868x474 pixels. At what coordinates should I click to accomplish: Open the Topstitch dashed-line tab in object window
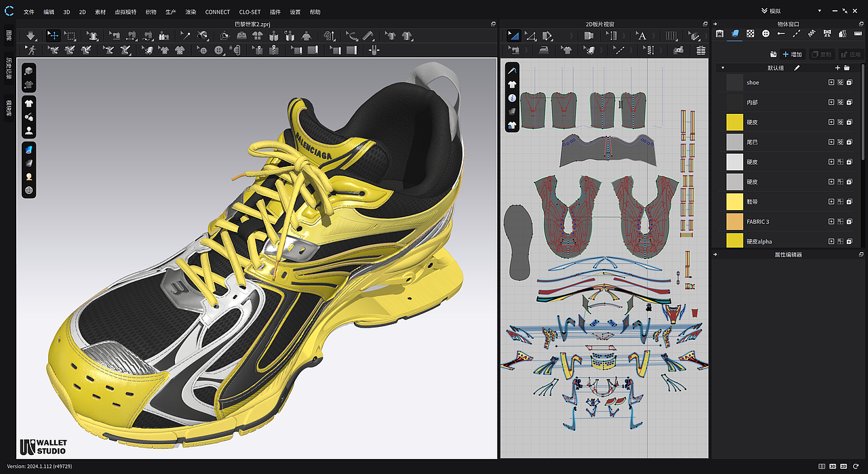click(x=797, y=33)
